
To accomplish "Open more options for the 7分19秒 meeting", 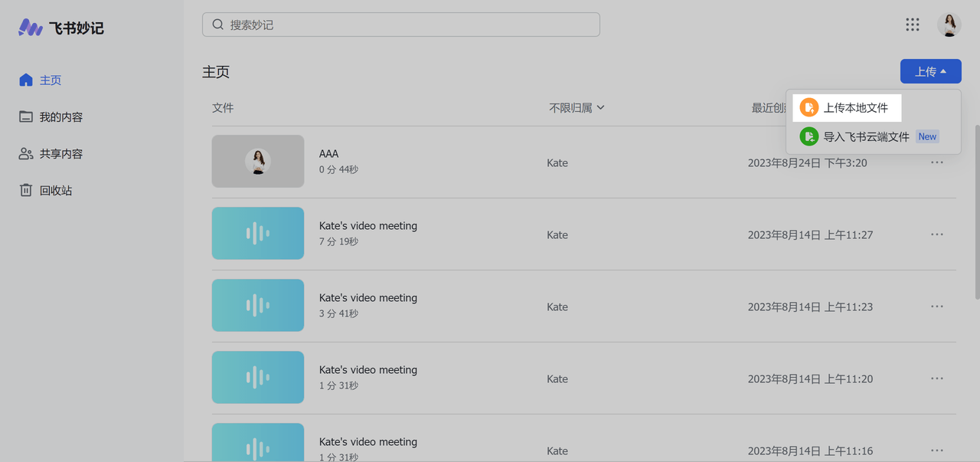I will [936, 234].
